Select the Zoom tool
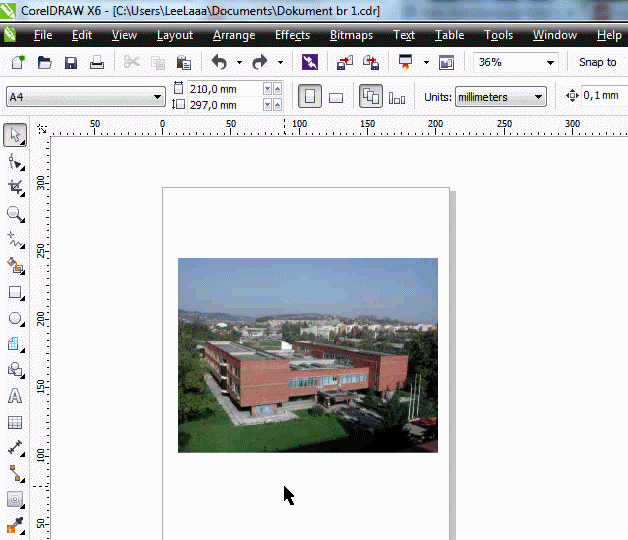This screenshot has height=540, width=628. pyautogui.click(x=15, y=213)
